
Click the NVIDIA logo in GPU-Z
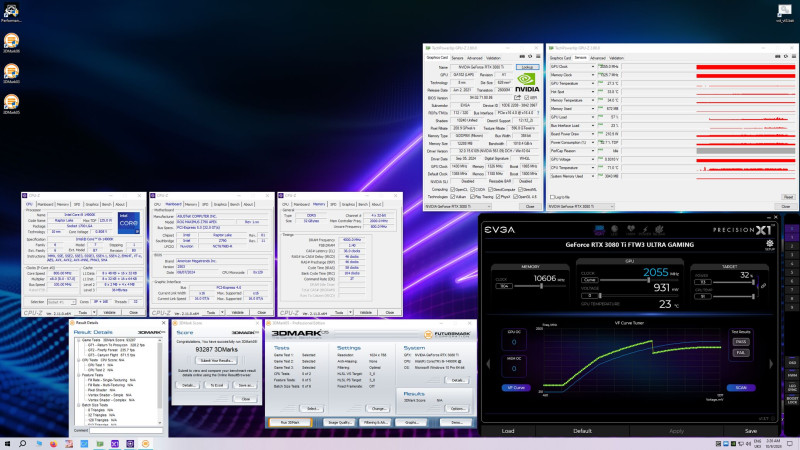click(527, 83)
